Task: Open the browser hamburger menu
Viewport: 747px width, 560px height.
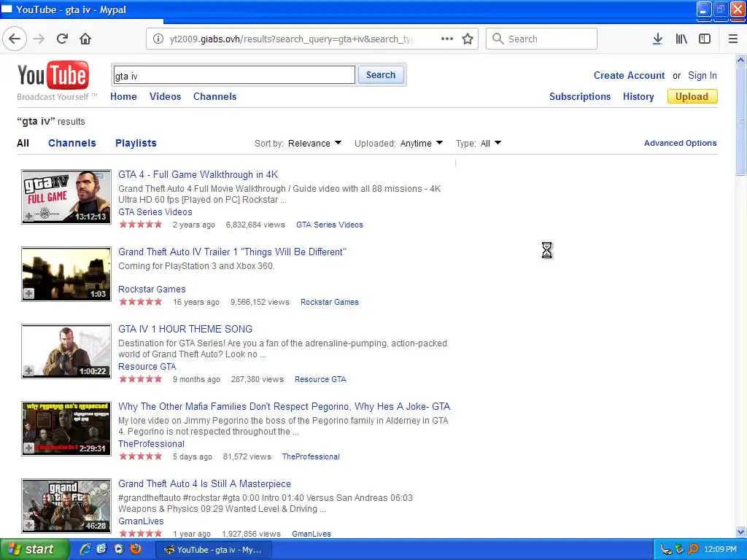Action: [x=733, y=39]
